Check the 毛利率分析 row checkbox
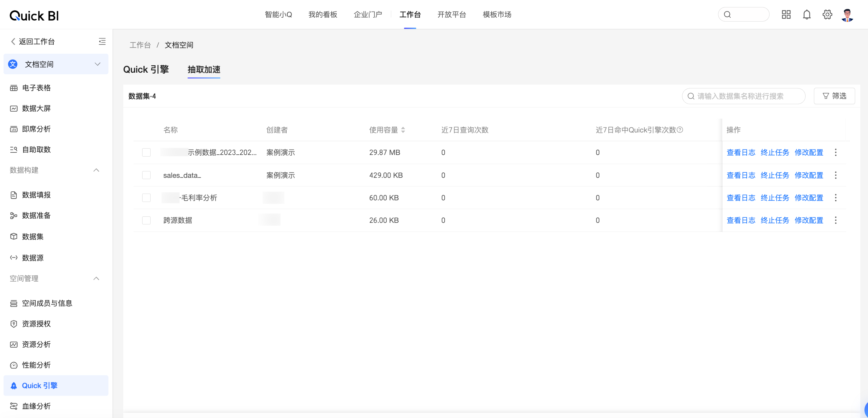This screenshot has height=418, width=868. pos(146,198)
